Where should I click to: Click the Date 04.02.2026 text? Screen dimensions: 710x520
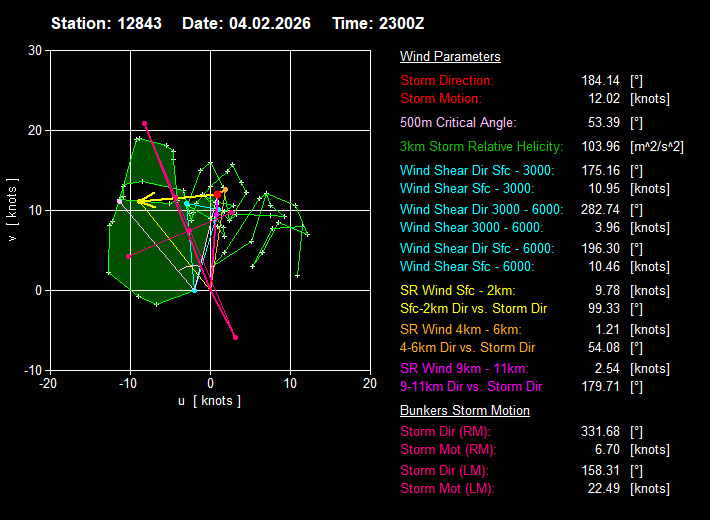point(244,23)
